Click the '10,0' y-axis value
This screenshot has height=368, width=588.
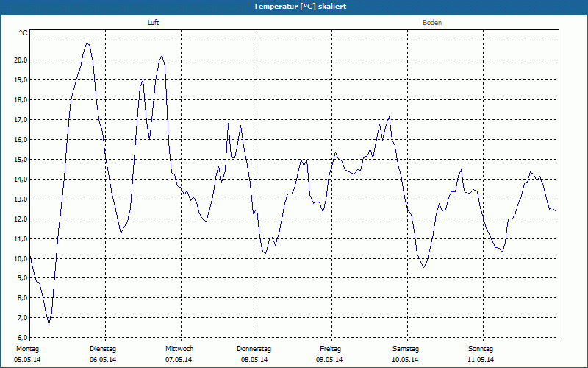tap(21, 259)
